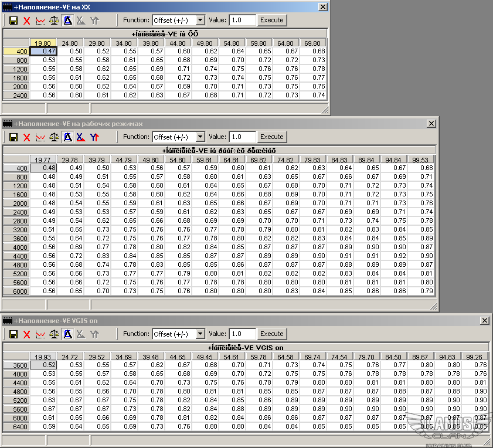Toggle the highlighted triangle icon in the VGIS window
Image resolution: width=493 pixels, height=448 pixels.
tap(67, 334)
